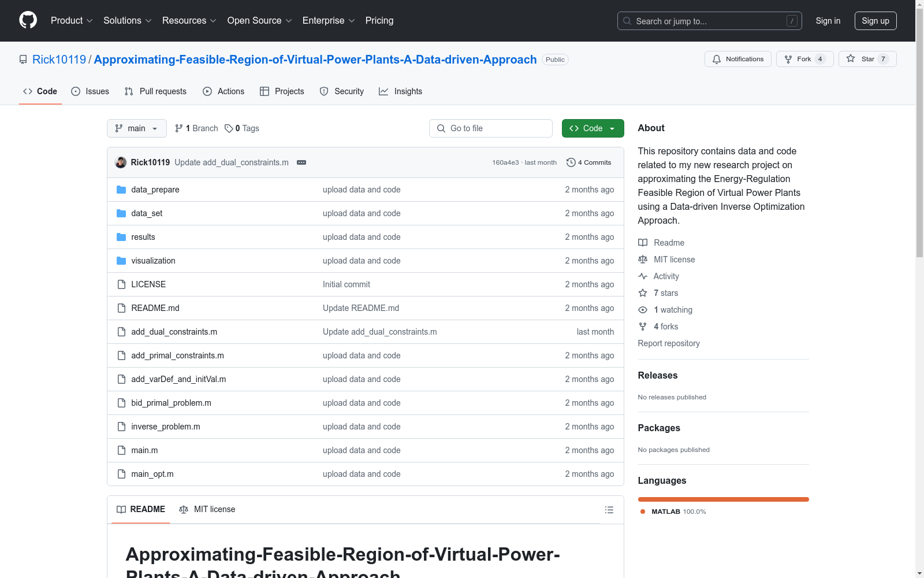Click the Notifications bell icon
Screen dimensions: 924x578
(x=717, y=60)
